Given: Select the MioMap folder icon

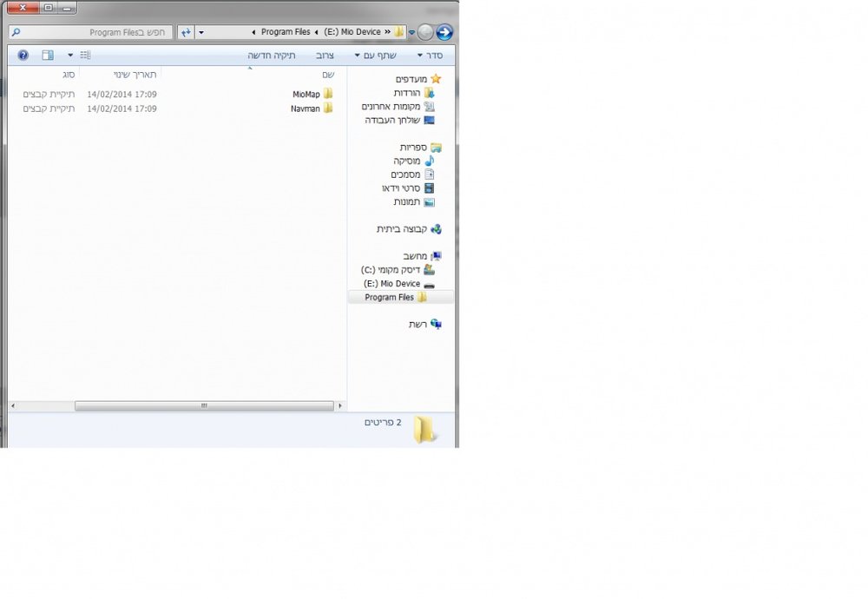Looking at the screenshot, I should [x=328, y=94].
